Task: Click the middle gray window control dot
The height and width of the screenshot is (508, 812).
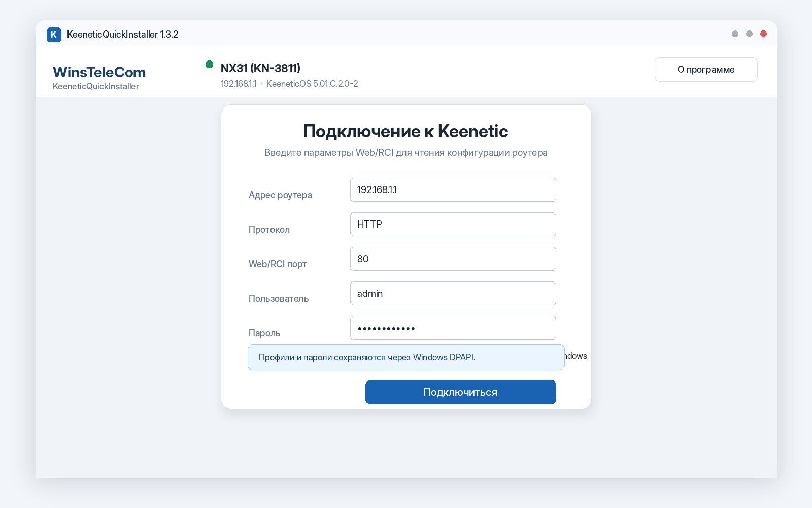Action: point(749,34)
